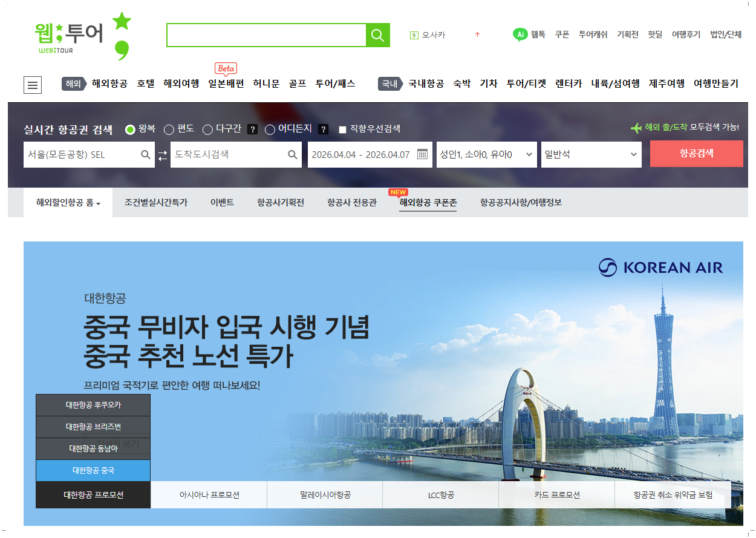Select the 어디든지 radio button
The height and width of the screenshot is (538, 756).
click(270, 129)
